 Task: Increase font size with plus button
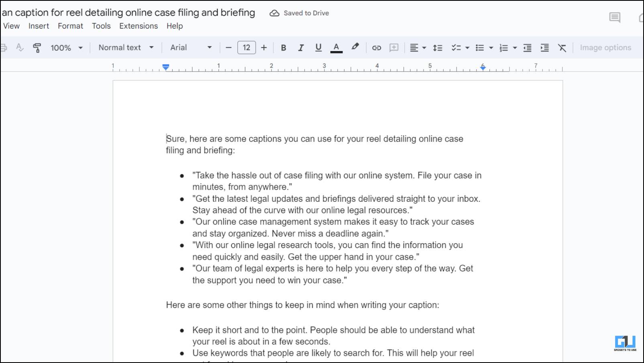click(x=264, y=47)
